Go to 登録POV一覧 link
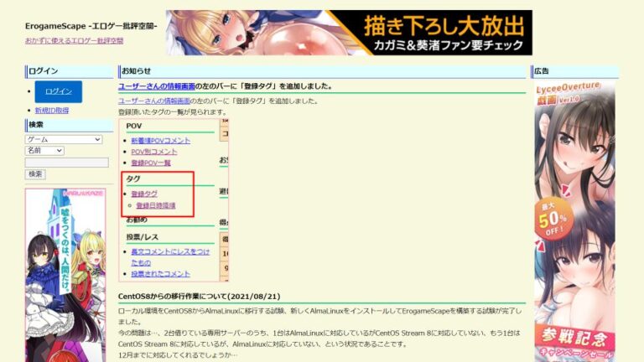Screen dimensions: 644x362 coord(151,163)
